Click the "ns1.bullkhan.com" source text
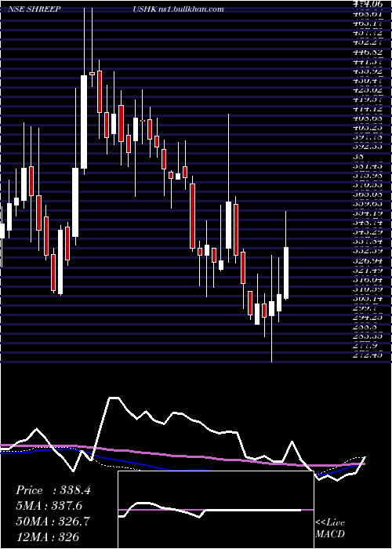Screen dimensions: 392x549 pos(191,9)
